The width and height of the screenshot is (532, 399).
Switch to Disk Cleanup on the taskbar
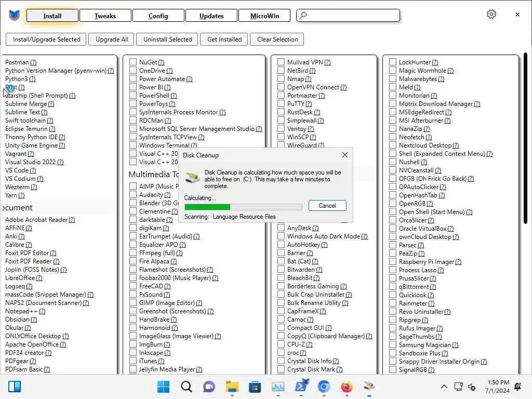[369, 387]
